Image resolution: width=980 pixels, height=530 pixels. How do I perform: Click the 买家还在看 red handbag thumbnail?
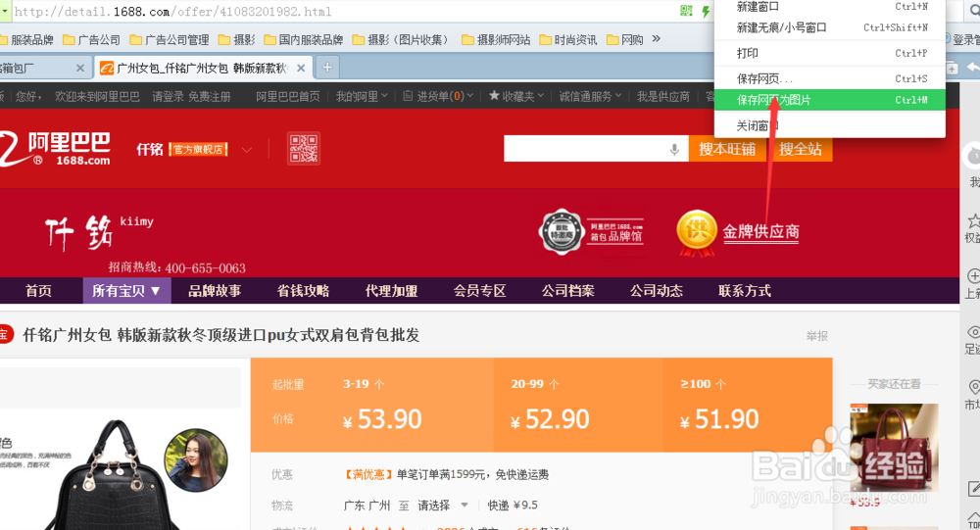pos(895,448)
